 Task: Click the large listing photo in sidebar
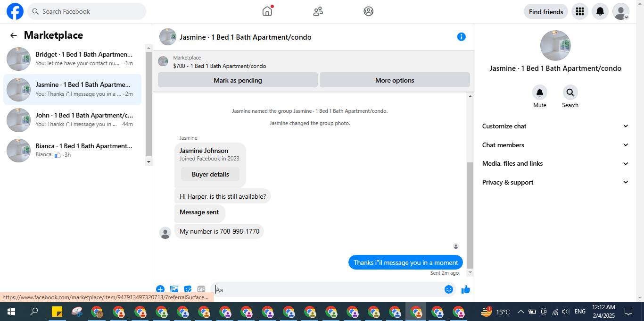click(555, 45)
